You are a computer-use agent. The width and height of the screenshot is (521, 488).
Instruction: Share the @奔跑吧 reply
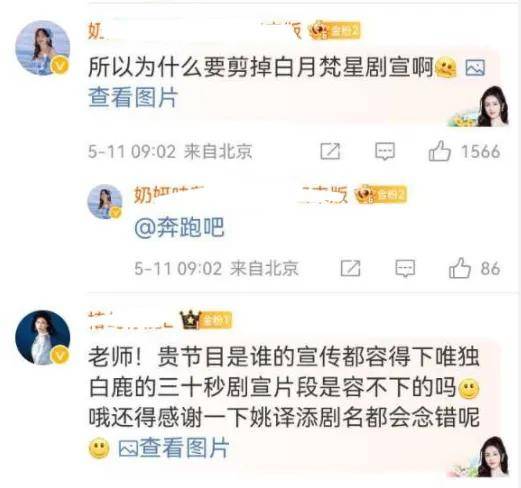pyautogui.click(x=350, y=268)
